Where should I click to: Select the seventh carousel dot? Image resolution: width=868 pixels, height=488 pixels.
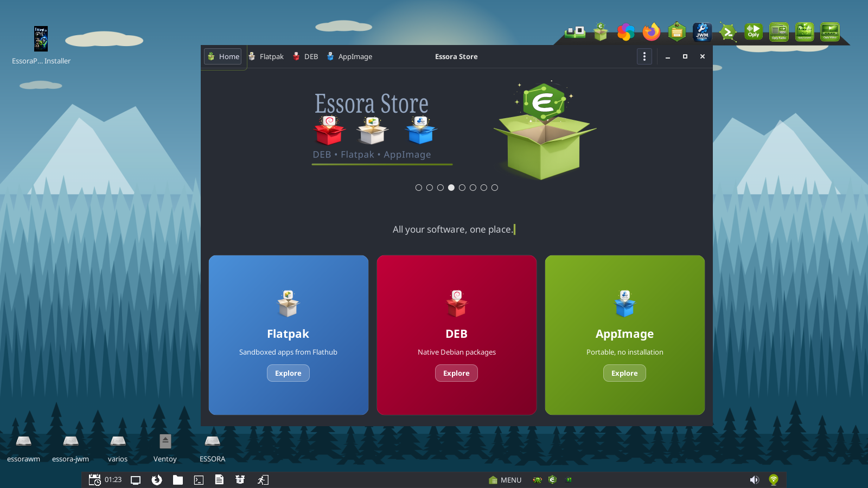483,188
